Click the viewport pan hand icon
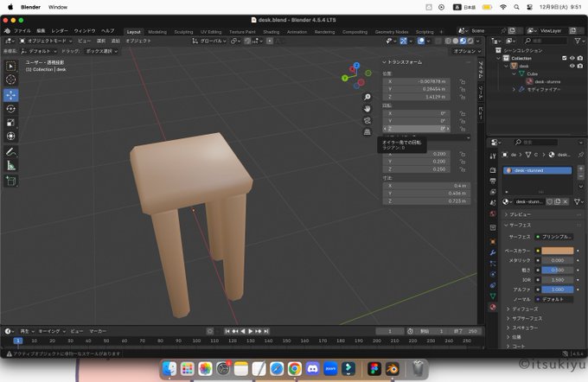Image resolution: width=588 pixels, height=382 pixels. pos(367,109)
